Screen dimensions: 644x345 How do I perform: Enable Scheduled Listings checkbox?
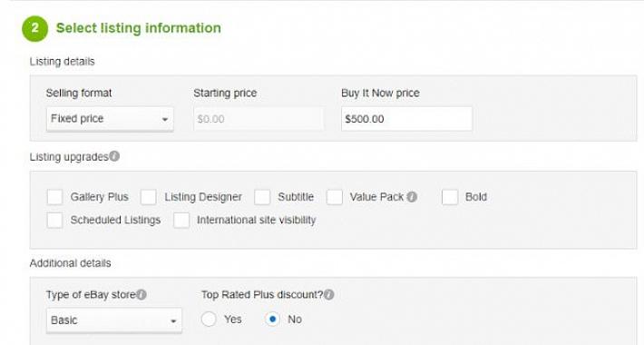[54, 220]
